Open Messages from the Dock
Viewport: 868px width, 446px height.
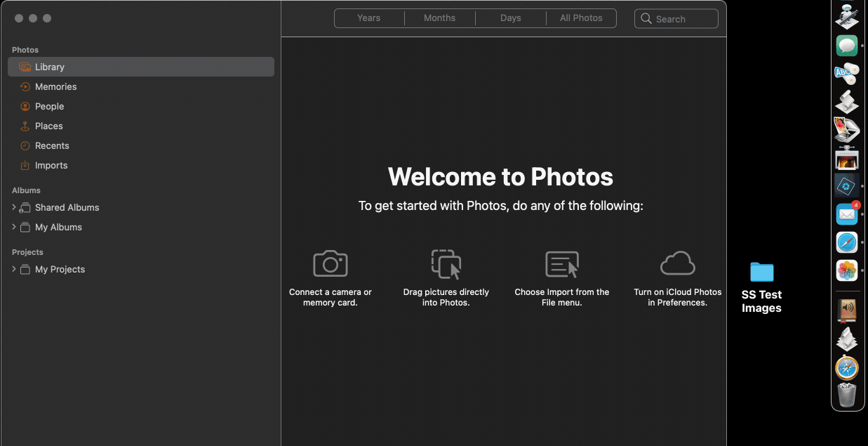tap(847, 46)
